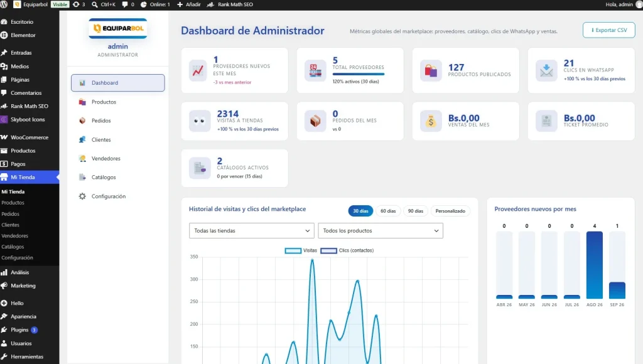Image resolution: width=643 pixels, height=364 pixels.
Task: Click the Equiparbol logo image
Action: click(117, 28)
